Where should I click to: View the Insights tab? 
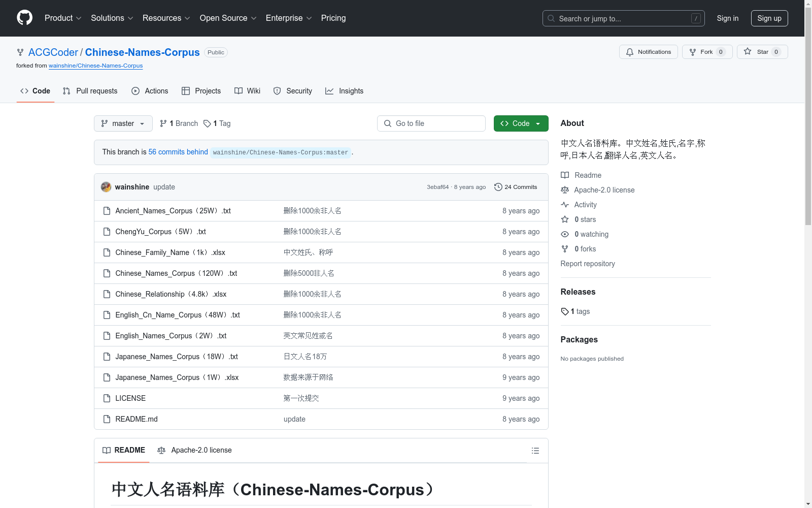(345, 91)
